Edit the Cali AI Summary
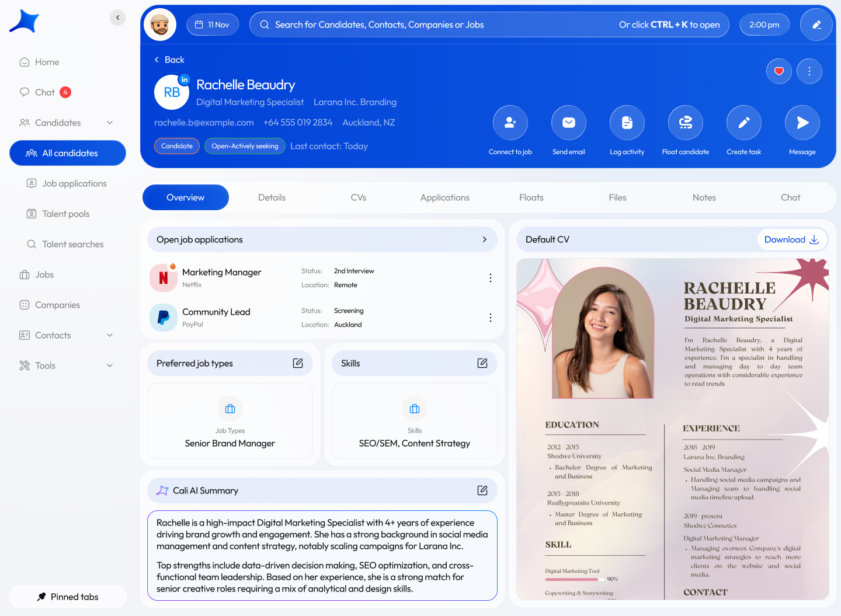The height and width of the screenshot is (616, 841). click(x=482, y=490)
